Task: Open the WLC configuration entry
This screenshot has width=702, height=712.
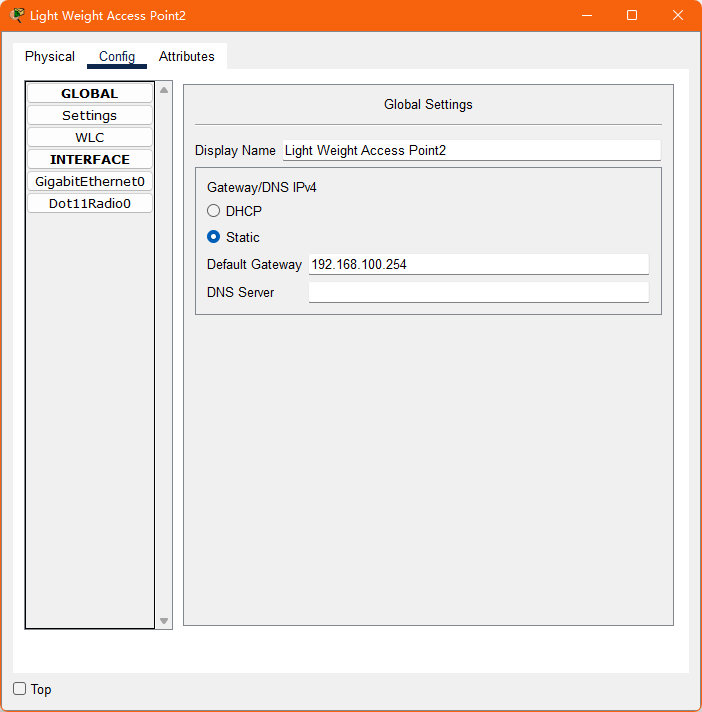Action: [89, 138]
